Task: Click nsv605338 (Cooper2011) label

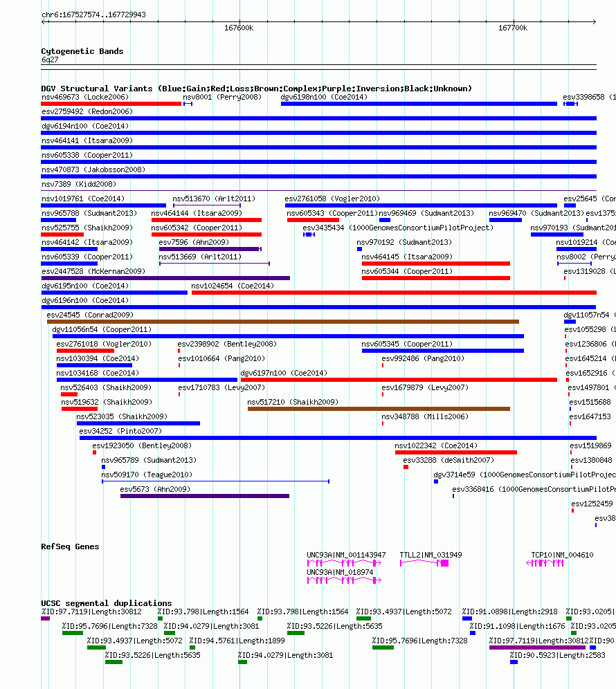Action: (87, 155)
